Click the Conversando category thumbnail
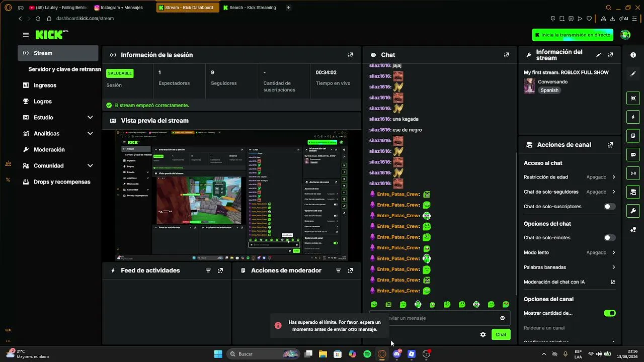644x362 pixels. point(529,86)
